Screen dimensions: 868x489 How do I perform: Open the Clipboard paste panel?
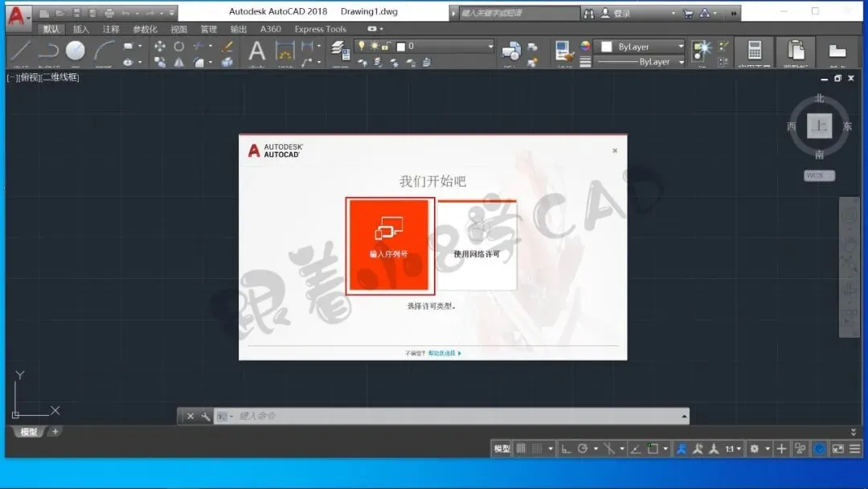[796, 51]
